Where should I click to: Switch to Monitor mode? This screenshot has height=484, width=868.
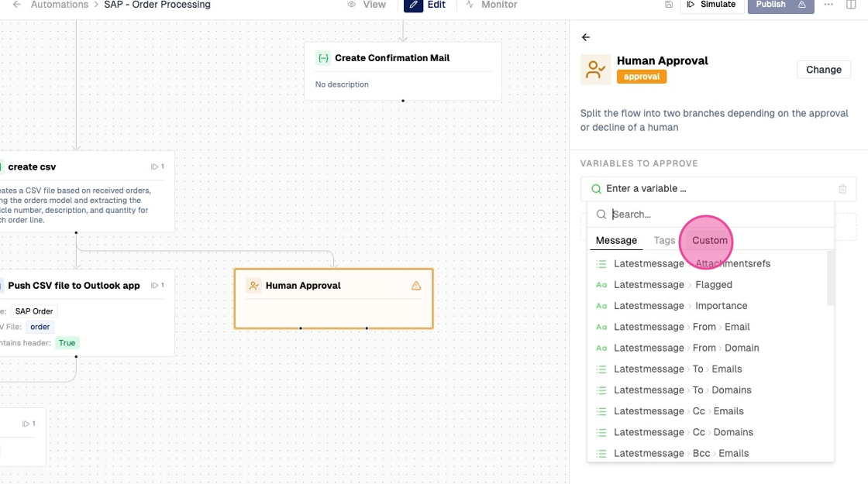tap(491, 5)
